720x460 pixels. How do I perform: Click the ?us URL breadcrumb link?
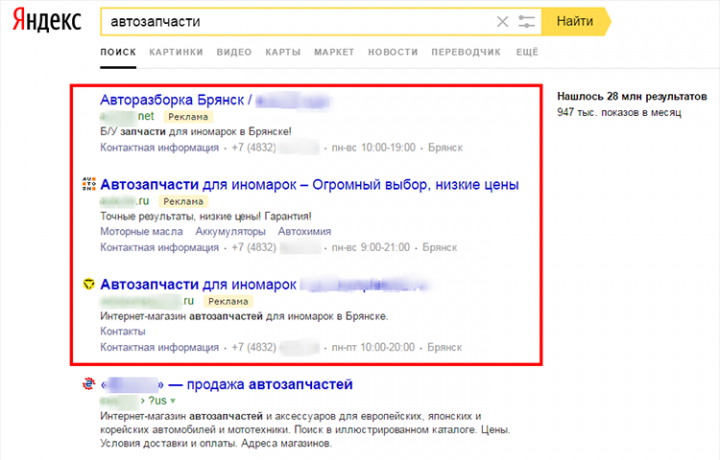[x=158, y=401]
